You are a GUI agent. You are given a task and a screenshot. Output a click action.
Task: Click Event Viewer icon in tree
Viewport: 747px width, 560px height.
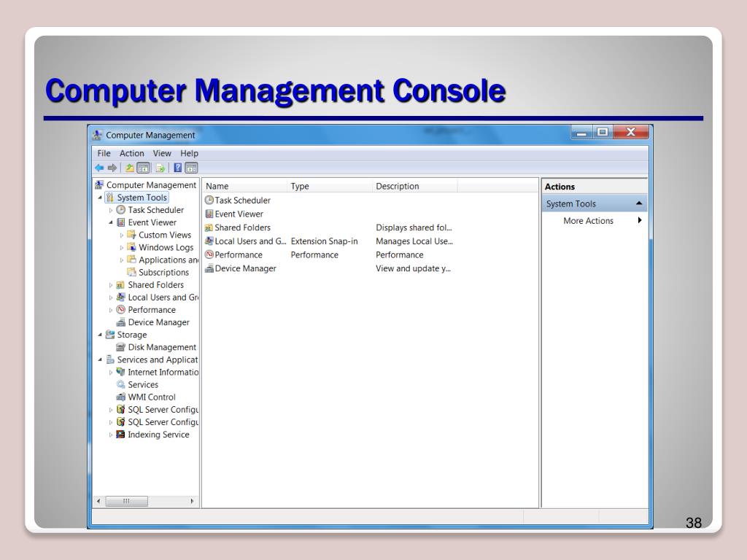pos(120,222)
